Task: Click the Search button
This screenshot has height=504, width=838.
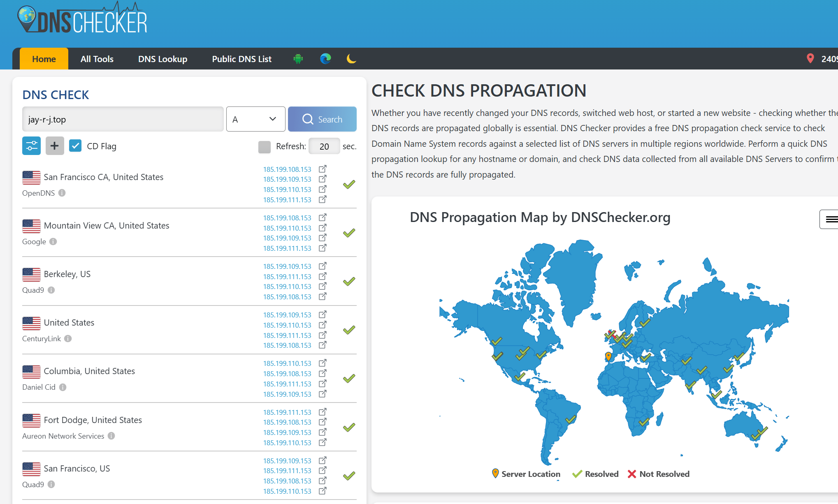Action: click(x=322, y=119)
